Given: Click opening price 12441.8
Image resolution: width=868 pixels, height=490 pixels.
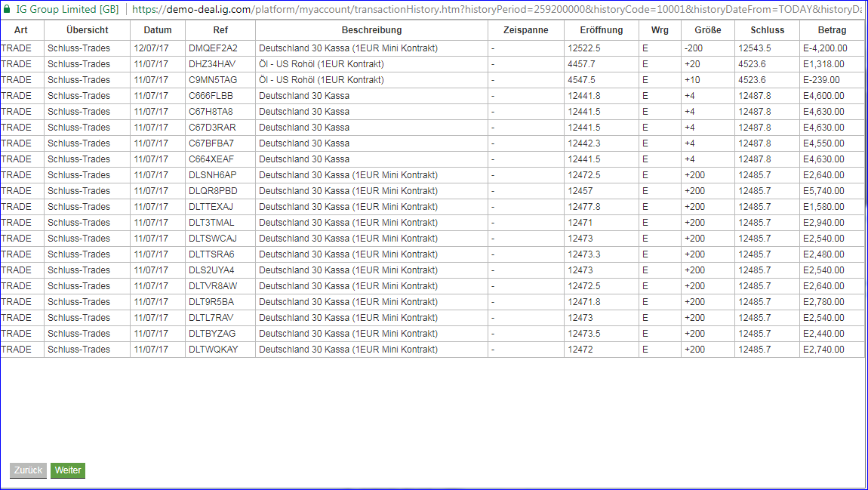Looking at the screenshot, I should point(583,96).
